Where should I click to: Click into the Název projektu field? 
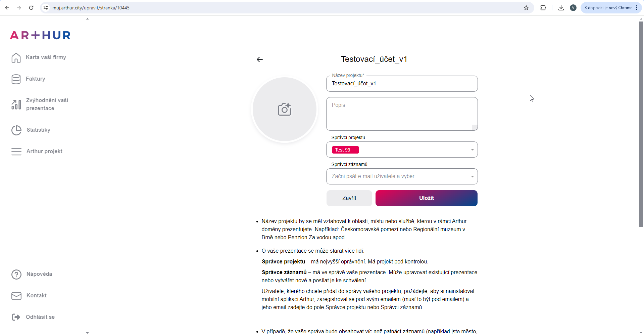coord(401,84)
